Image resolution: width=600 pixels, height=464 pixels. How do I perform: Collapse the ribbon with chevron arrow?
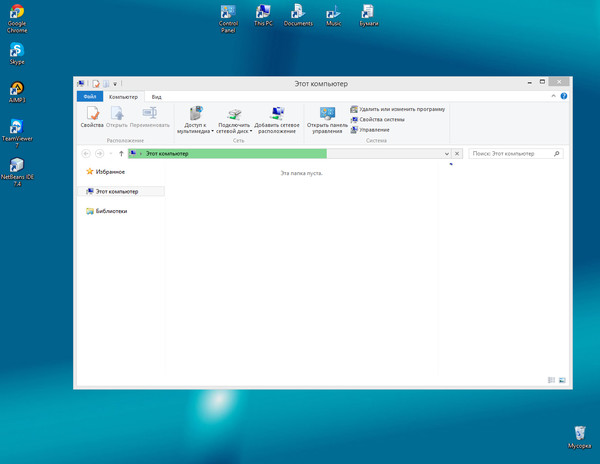[553, 96]
